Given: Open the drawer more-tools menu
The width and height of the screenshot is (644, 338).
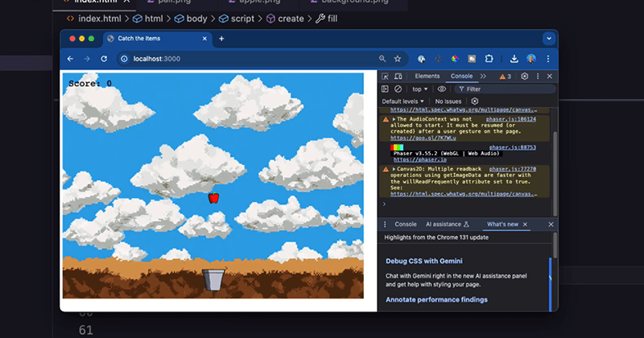Looking at the screenshot, I should (x=385, y=225).
